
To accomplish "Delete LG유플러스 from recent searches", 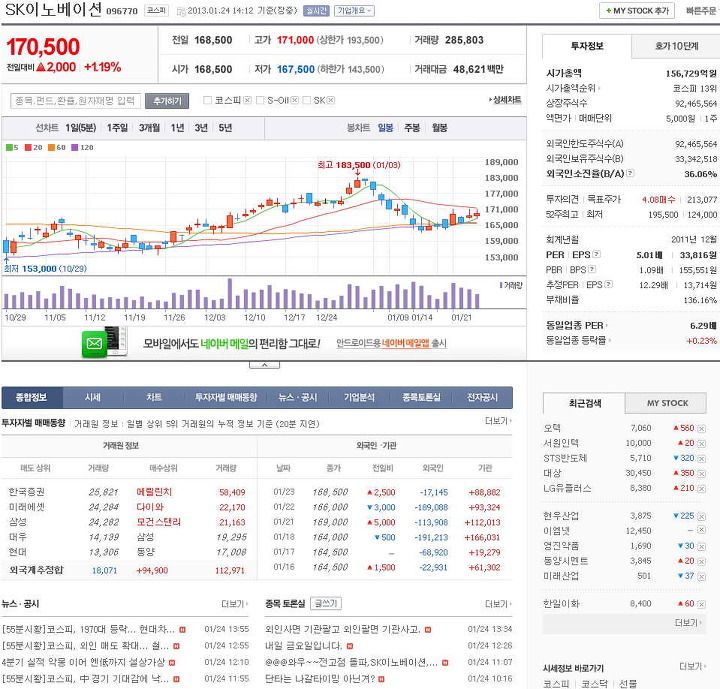I will [x=701, y=489].
